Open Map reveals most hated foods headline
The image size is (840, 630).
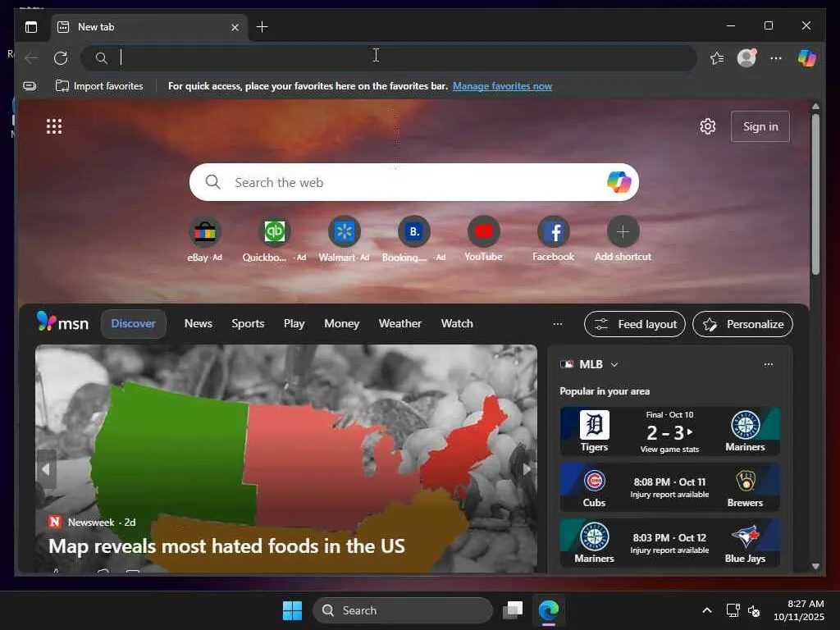pyautogui.click(x=226, y=546)
